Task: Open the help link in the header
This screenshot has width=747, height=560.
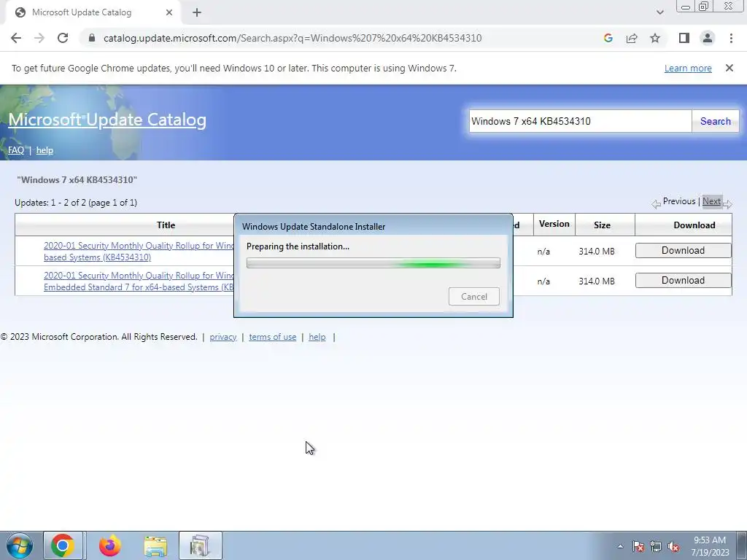Action: coord(44,150)
